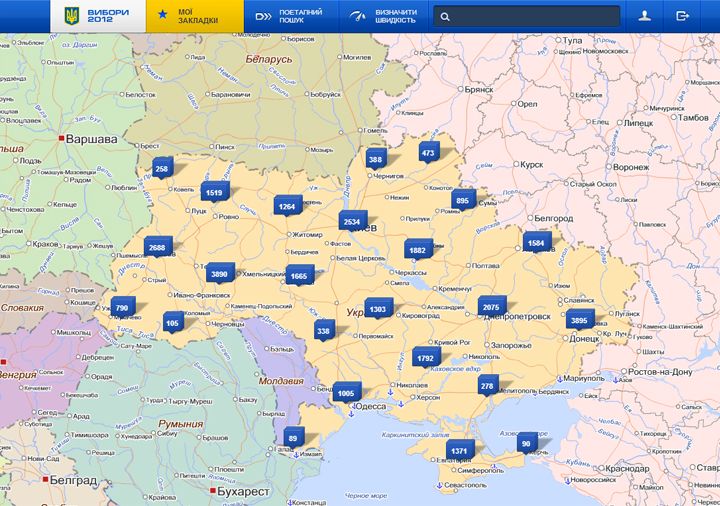Screen dimensions: 720x506
Task: Open the 89 marker near Izmail
Action: [293, 437]
